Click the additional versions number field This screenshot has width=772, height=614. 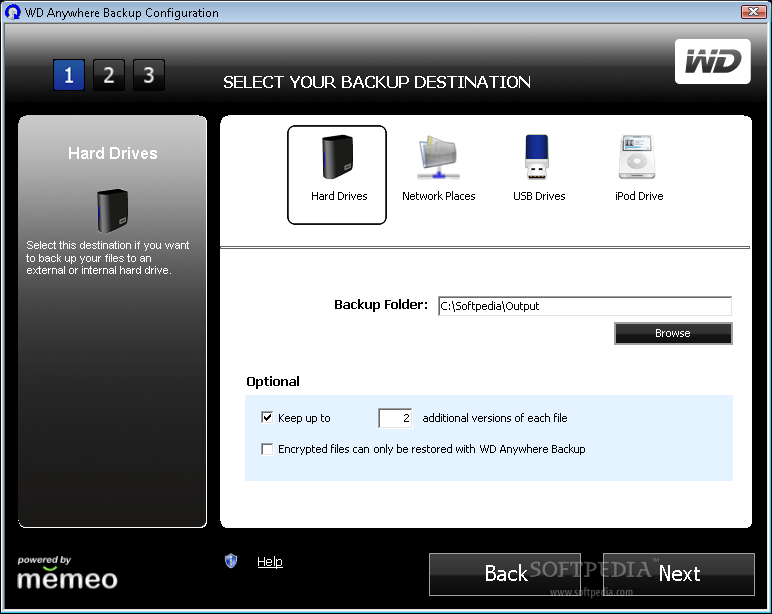coord(395,418)
